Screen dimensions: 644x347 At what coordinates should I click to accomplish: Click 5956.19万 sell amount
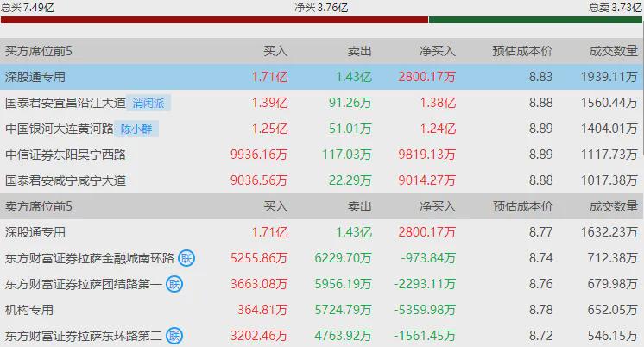click(344, 284)
